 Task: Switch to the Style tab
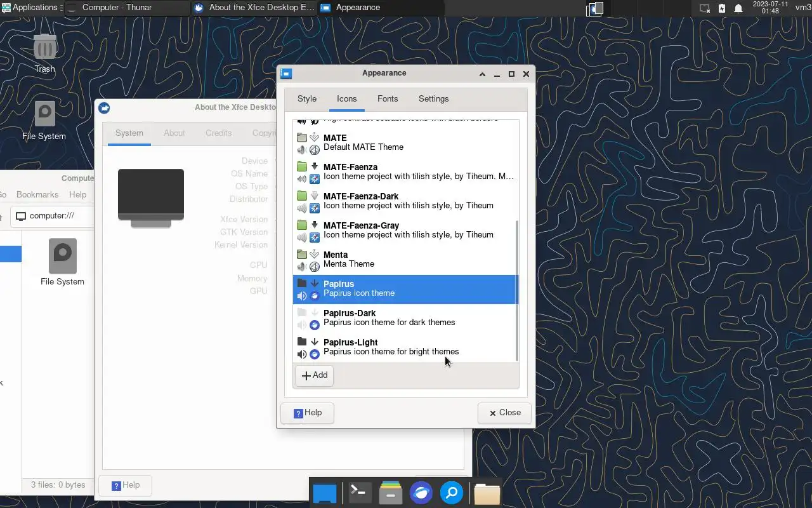click(x=307, y=99)
